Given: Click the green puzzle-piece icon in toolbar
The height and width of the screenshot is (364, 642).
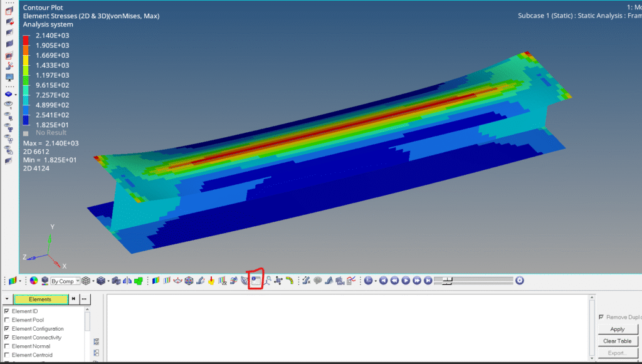Looking at the screenshot, I should (x=139, y=281).
